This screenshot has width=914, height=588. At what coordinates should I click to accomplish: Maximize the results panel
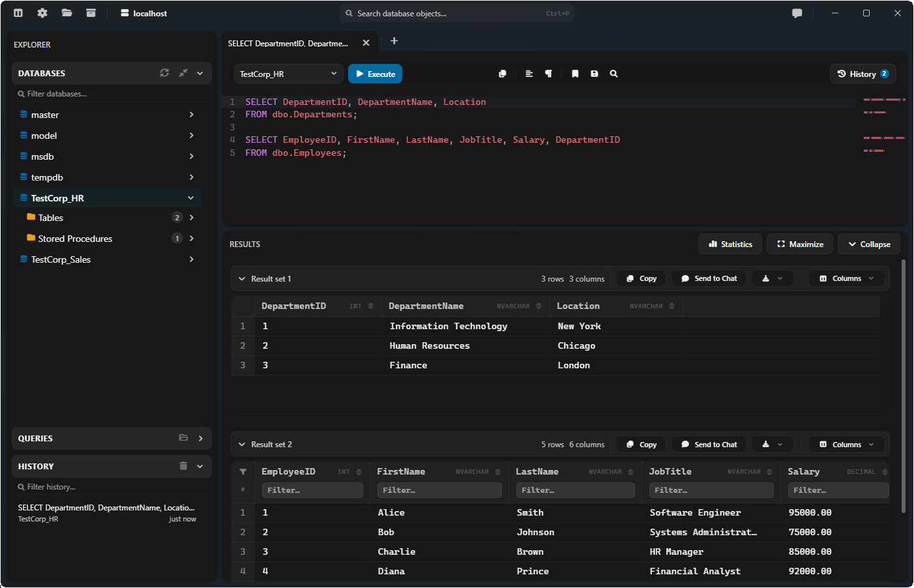[x=800, y=244]
